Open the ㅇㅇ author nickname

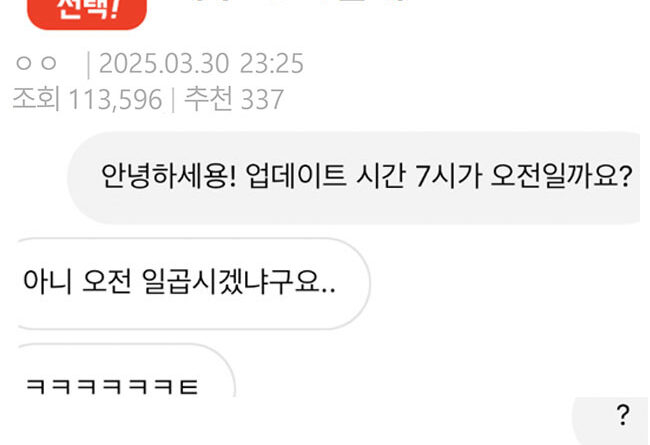tap(36, 63)
